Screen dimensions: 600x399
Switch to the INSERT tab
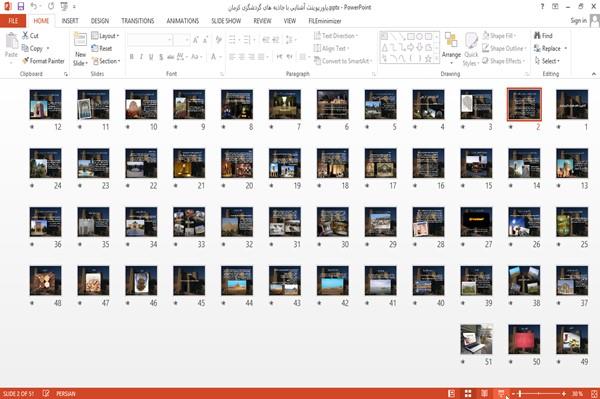click(70, 21)
